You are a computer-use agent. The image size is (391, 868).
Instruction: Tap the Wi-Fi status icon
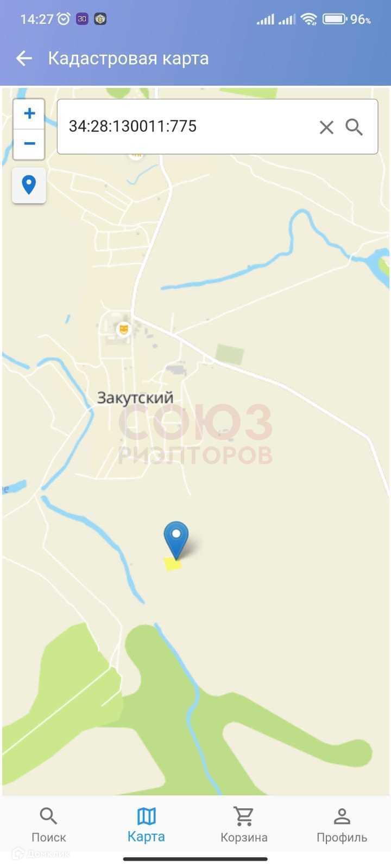click(x=309, y=20)
